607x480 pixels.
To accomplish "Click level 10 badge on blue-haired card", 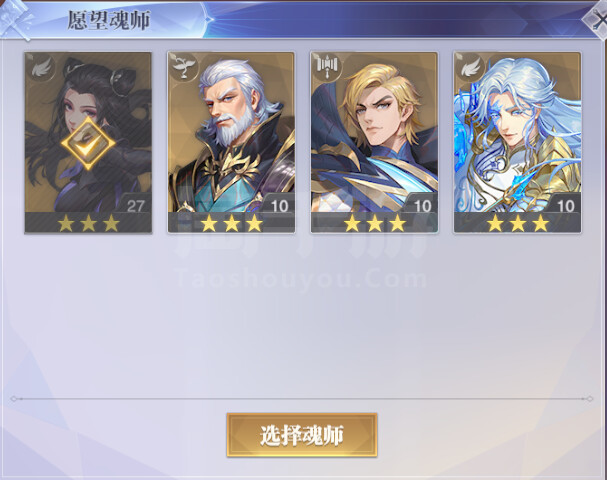I will pyautogui.click(x=565, y=206).
